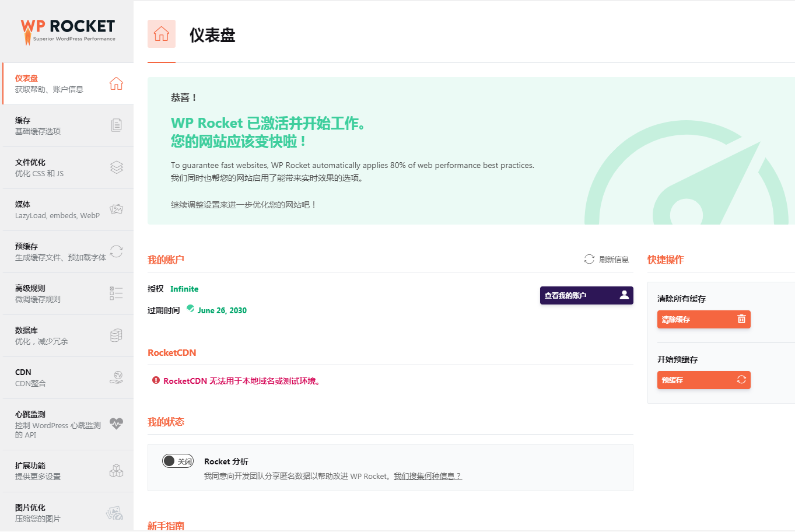Click the home icon beside 仪表盘 heading
Viewport: 795px width, 532px height.
click(162, 34)
